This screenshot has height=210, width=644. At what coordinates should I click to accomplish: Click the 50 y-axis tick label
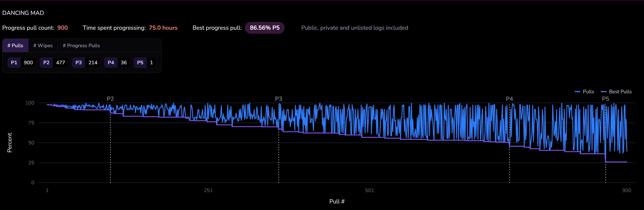tap(31, 143)
